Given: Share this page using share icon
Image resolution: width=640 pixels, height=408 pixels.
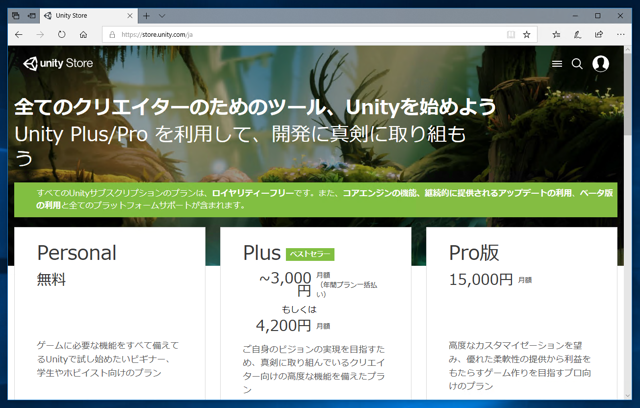Looking at the screenshot, I should point(599,35).
